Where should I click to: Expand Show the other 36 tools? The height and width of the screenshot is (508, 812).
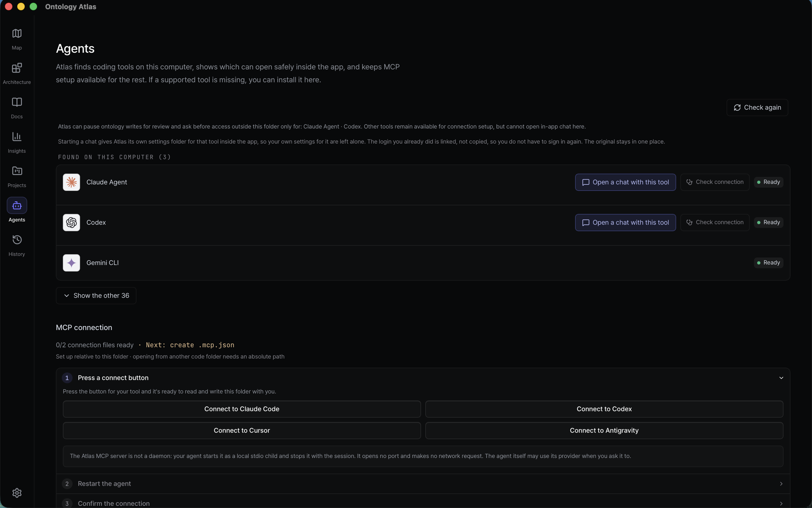click(96, 296)
